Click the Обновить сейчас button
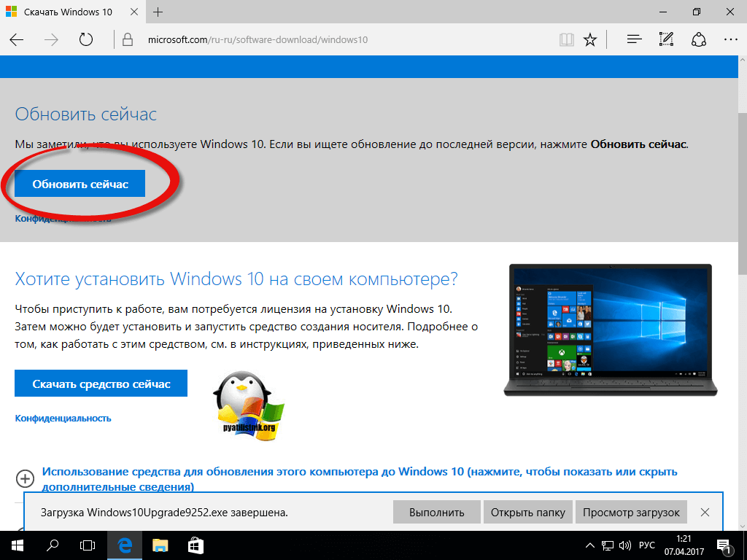This screenshot has width=747, height=560. pos(80,184)
